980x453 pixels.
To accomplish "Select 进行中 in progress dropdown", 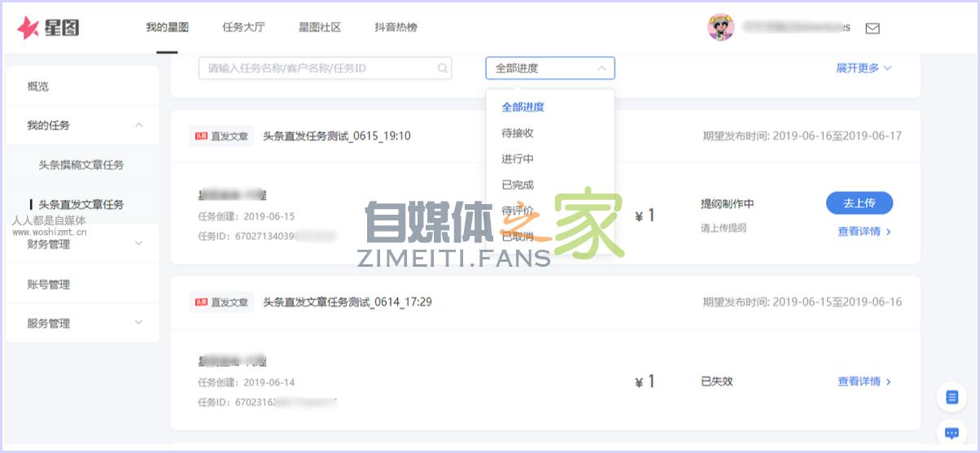I will click(518, 159).
